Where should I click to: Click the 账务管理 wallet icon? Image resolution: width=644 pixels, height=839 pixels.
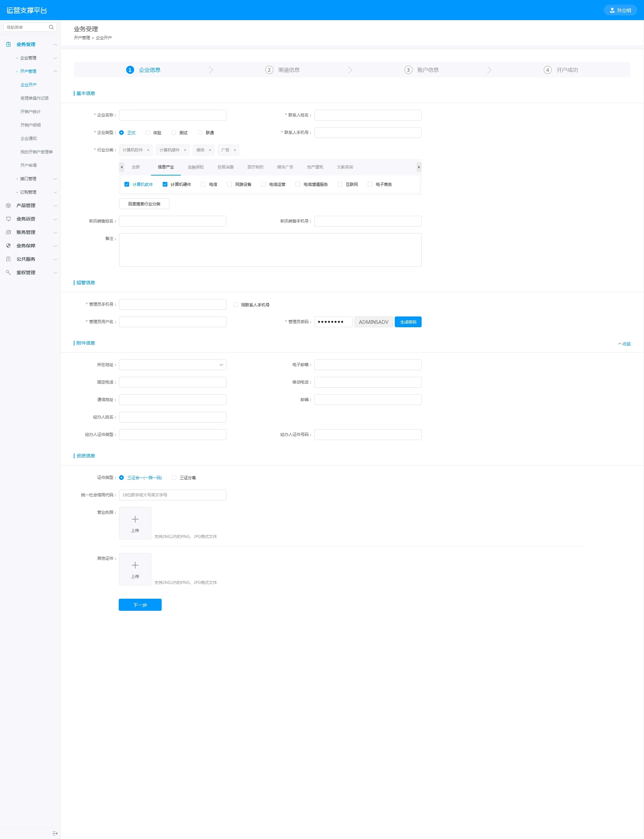8,232
